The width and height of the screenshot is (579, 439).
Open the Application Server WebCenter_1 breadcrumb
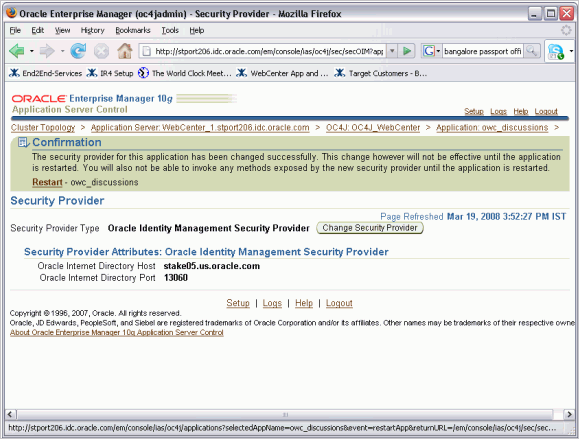(200, 128)
